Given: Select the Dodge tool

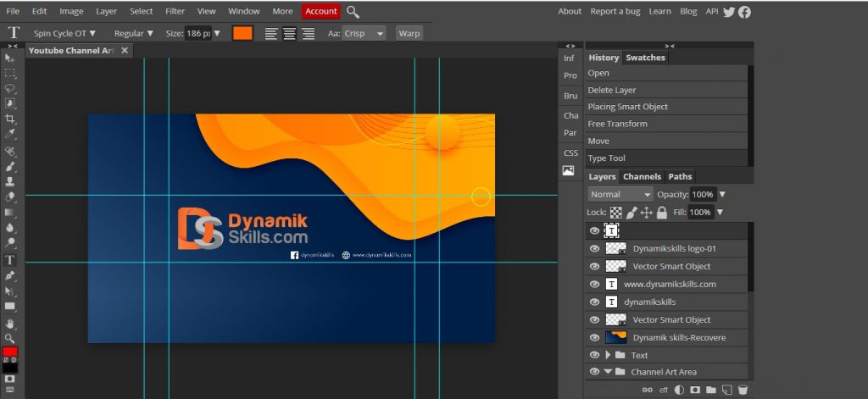Looking at the screenshot, I should point(10,242).
